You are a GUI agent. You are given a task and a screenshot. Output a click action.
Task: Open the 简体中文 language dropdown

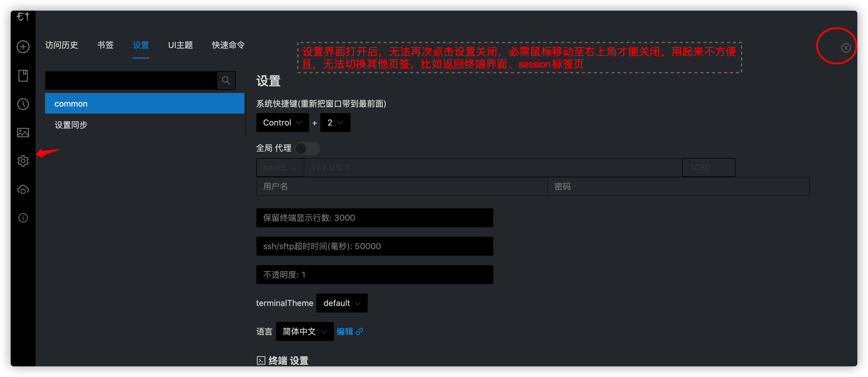click(304, 331)
